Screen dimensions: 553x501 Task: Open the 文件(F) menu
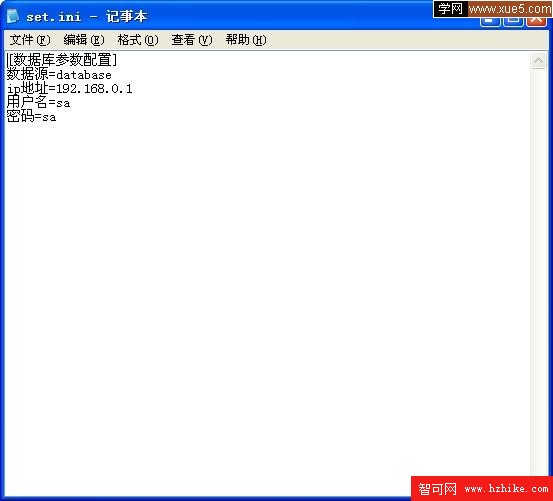tap(30, 40)
